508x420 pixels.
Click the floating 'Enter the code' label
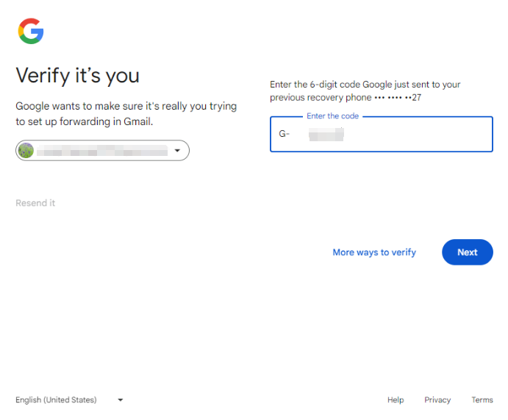334,116
